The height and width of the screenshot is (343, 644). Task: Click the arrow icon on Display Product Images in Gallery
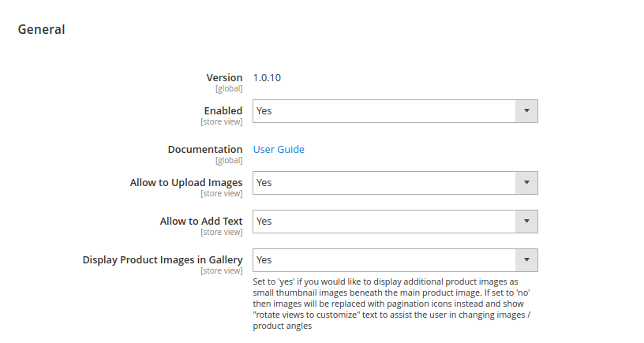[526, 259]
